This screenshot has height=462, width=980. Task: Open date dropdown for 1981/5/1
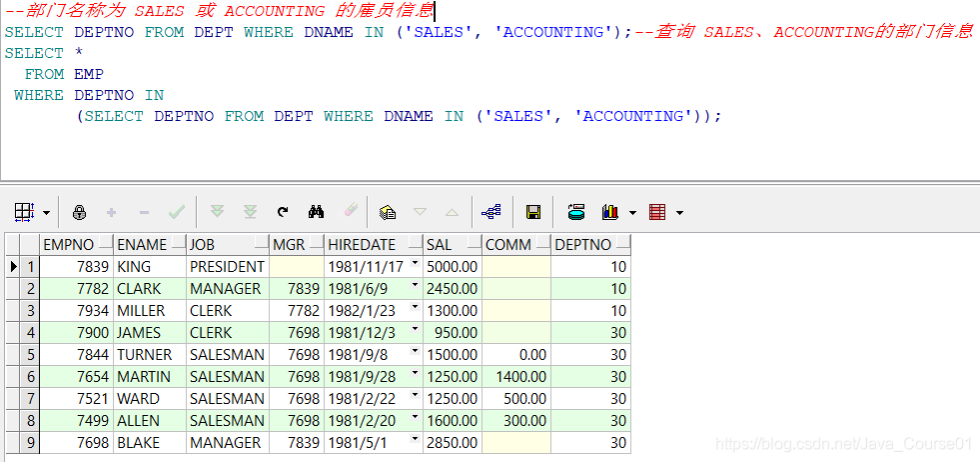(415, 439)
